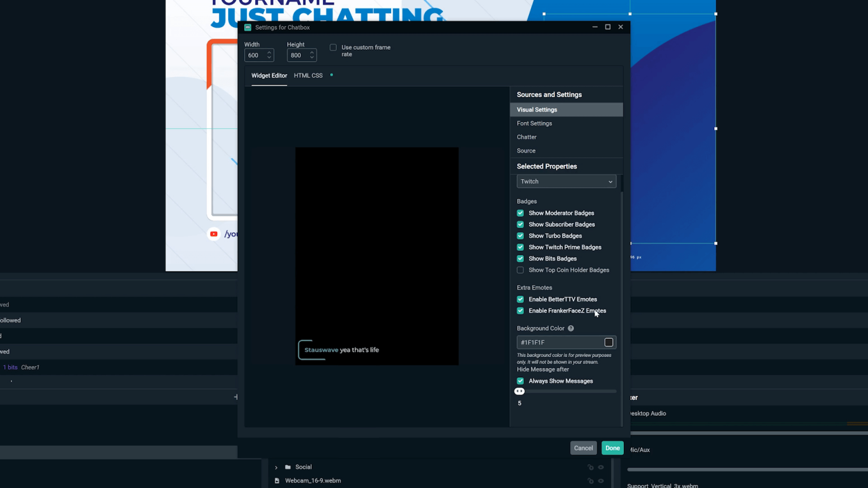Hide the Webcam_16-9.webm source
Viewport: 868px width, 488px height.
601,481
